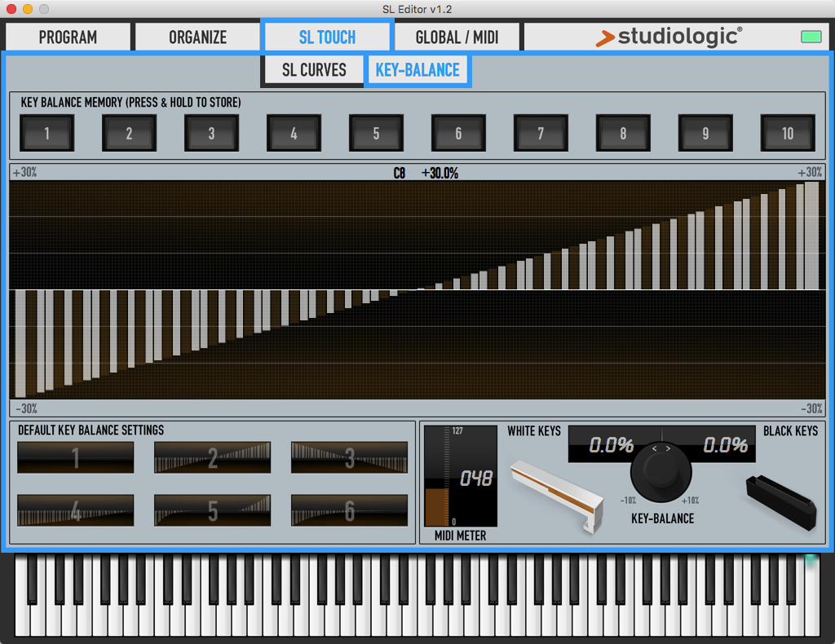Click the black piano key icon
The image size is (835, 644).
click(x=781, y=502)
